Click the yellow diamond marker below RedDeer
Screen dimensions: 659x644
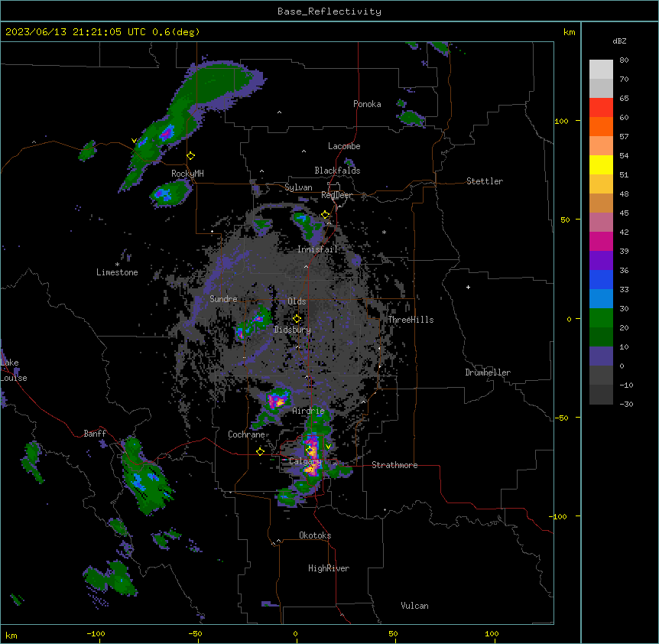tap(326, 215)
